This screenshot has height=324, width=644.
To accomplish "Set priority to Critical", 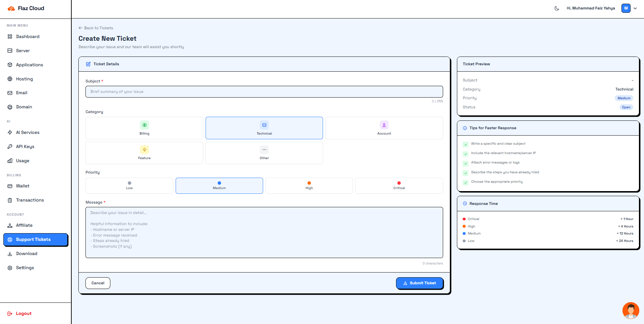I will click(x=399, y=186).
